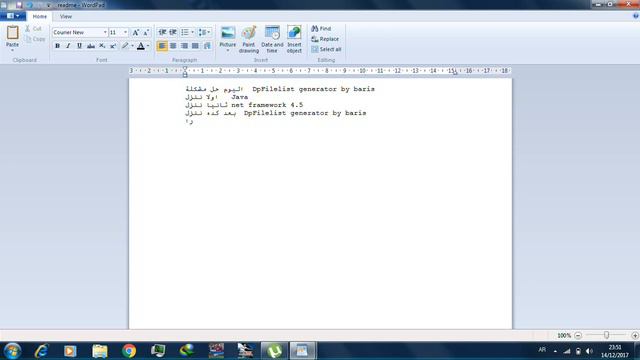Insert Date and time
The width and height of the screenshot is (640, 360).
[x=272, y=39]
